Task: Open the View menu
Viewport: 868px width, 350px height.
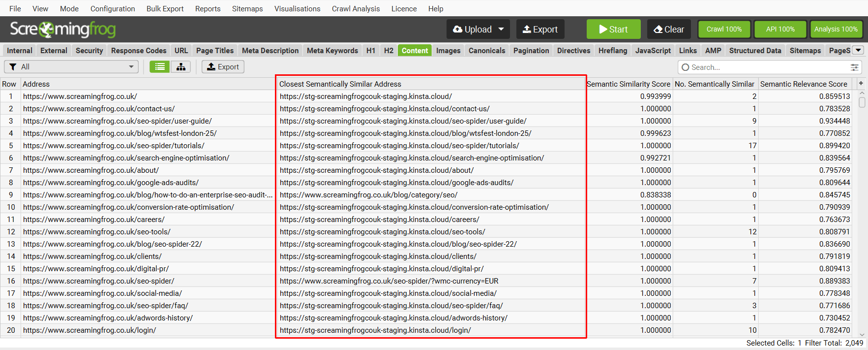Action: [x=40, y=8]
